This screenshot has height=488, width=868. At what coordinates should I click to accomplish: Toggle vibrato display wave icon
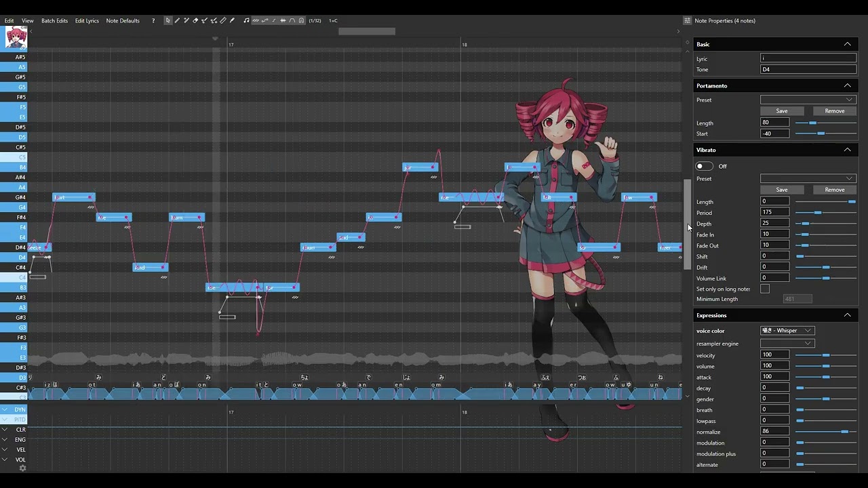coord(256,20)
